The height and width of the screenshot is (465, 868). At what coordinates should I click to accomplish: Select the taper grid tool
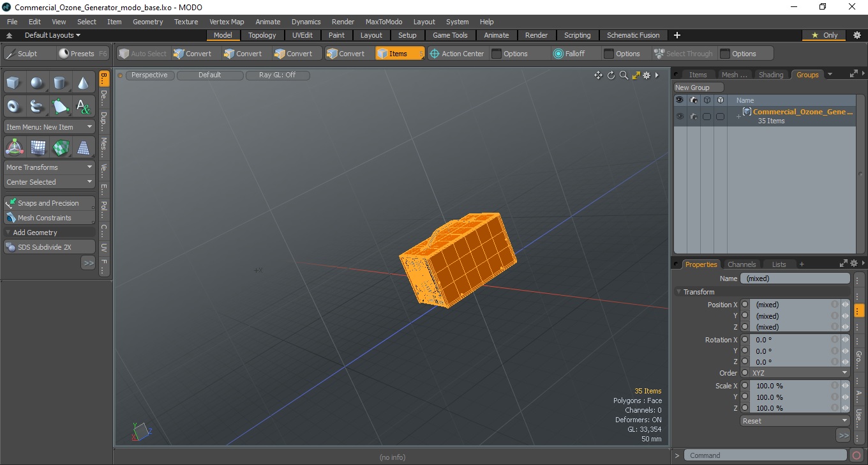point(84,148)
